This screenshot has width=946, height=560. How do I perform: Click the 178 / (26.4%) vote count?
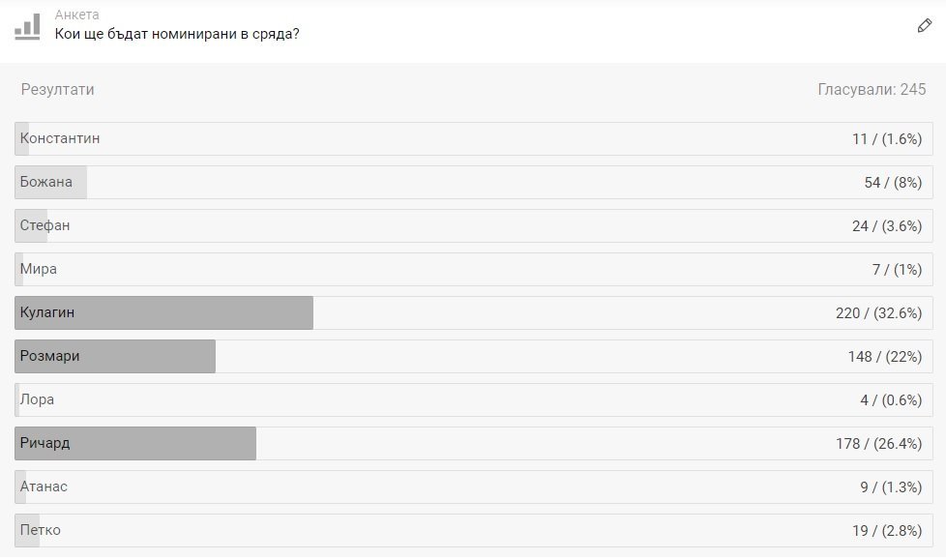[x=878, y=444]
